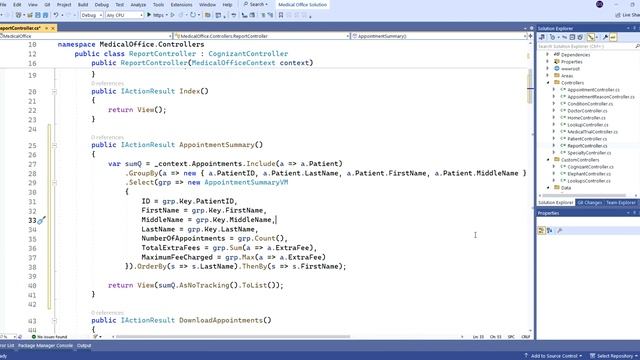Click the No Issues Found status icon

pos(34,337)
